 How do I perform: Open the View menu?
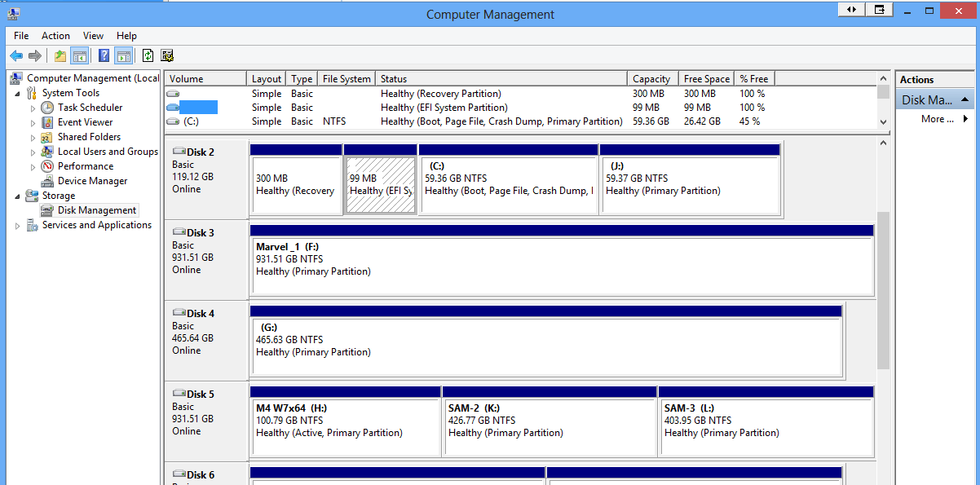click(93, 35)
